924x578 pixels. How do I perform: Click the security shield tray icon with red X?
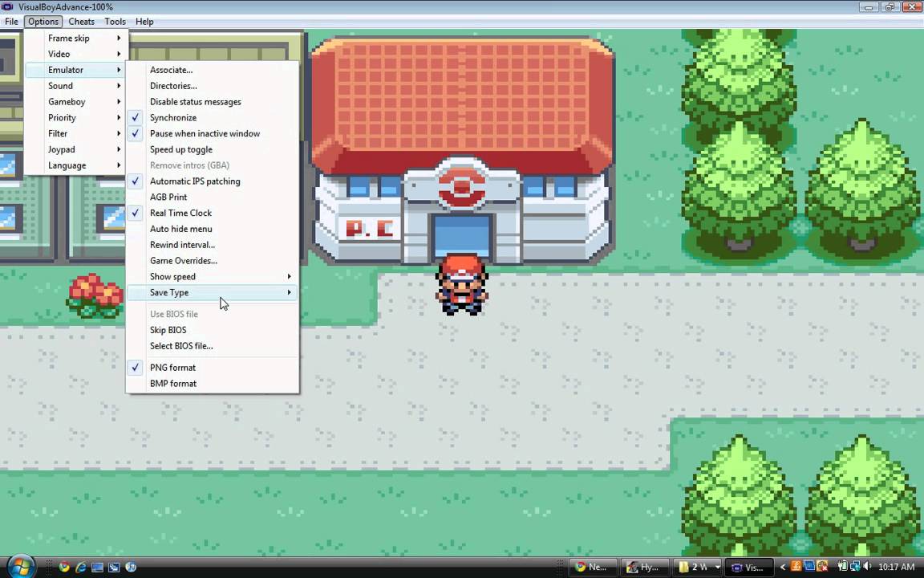click(822, 567)
